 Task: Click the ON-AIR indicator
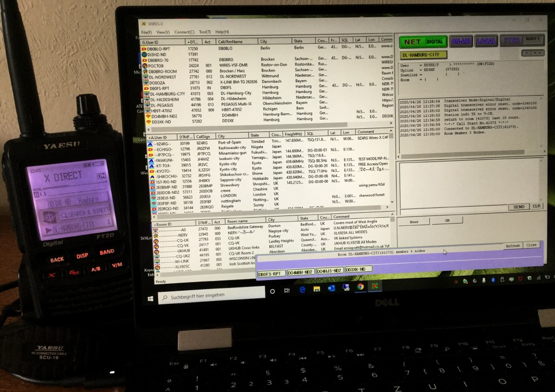461,41
